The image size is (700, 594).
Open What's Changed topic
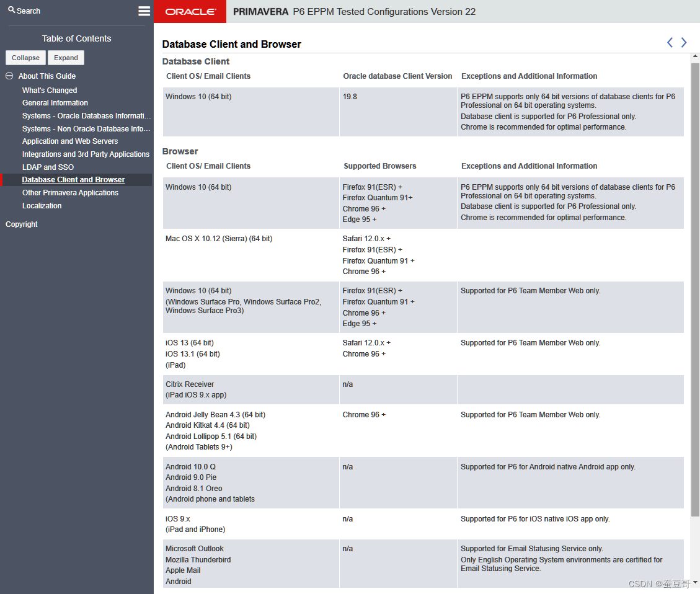(x=50, y=90)
